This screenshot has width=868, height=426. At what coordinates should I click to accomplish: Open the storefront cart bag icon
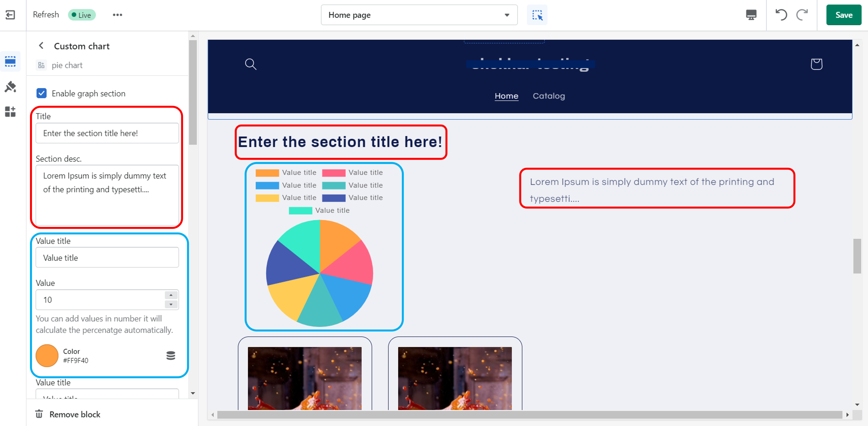click(x=816, y=64)
